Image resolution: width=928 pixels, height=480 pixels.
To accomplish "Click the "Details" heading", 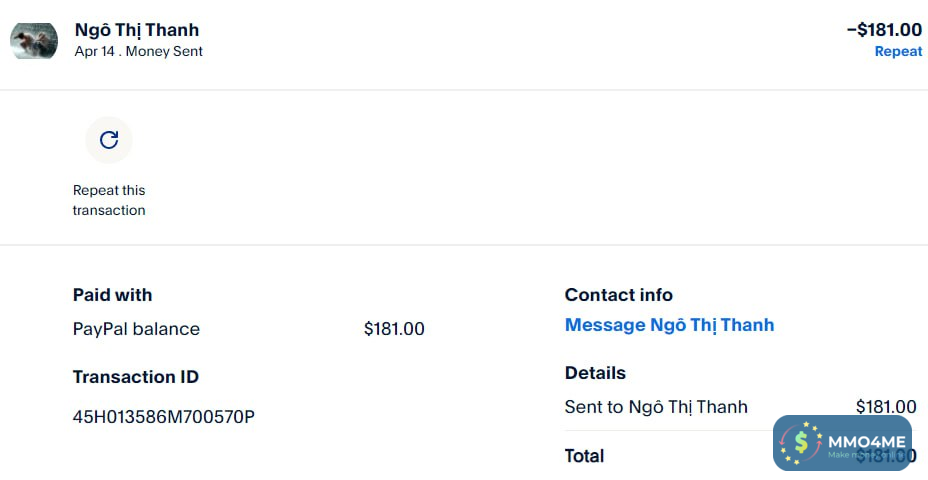I will point(595,373).
